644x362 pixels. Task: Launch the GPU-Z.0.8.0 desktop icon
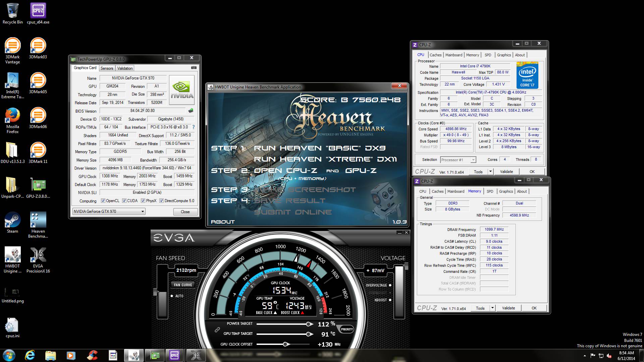tap(38, 188)
